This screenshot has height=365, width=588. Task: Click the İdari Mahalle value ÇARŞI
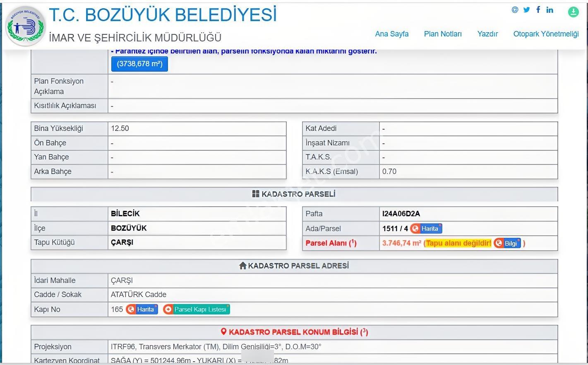[122, 280]
